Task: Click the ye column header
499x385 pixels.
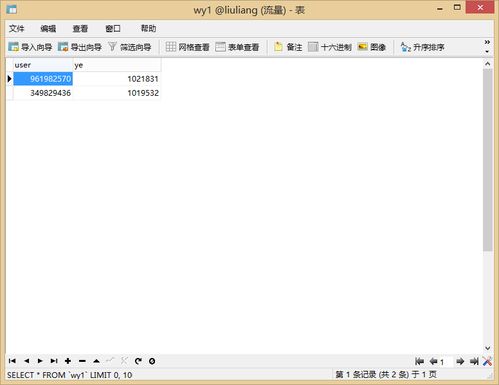Action: (117, 65)
